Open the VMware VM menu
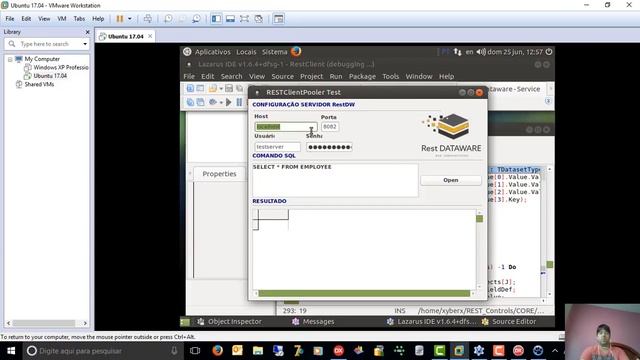The image size is (640, 360). coord(62,19)
